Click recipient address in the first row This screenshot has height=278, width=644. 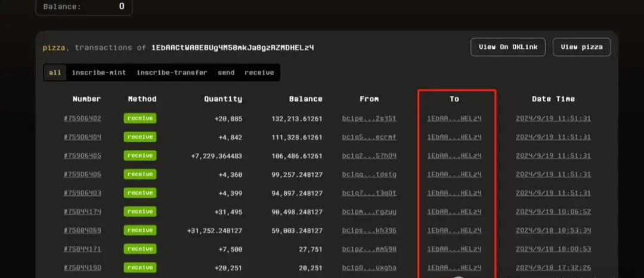(454, 118)
